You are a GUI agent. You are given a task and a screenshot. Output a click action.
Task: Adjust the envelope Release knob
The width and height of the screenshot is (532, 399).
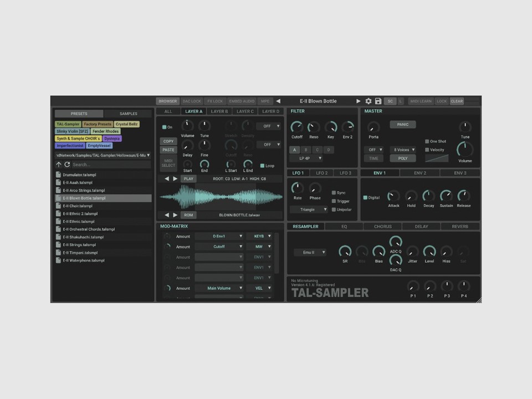tap(463, 196)
